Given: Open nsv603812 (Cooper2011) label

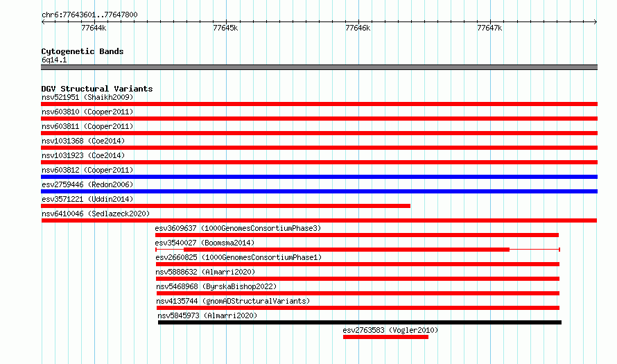Looking at the screenshot, I should (87, 170).
